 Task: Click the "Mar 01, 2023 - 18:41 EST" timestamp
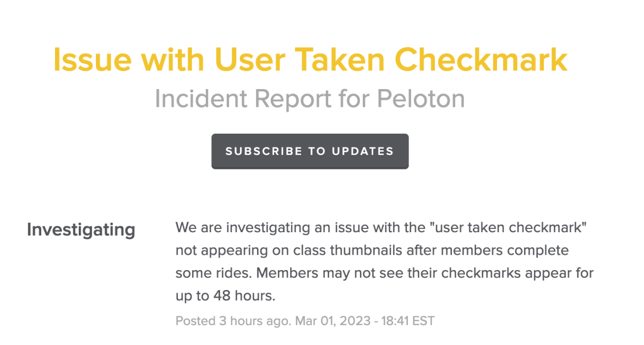365,321
